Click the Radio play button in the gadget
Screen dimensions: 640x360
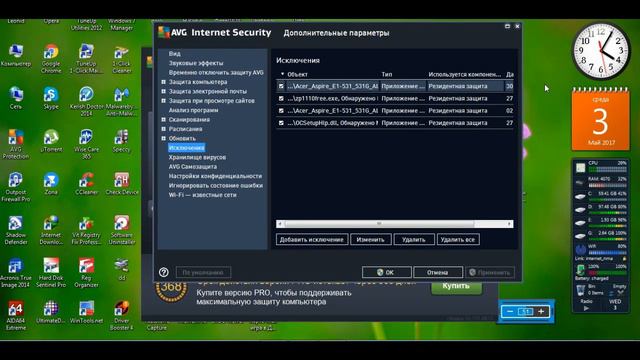(x=586, y=308)
